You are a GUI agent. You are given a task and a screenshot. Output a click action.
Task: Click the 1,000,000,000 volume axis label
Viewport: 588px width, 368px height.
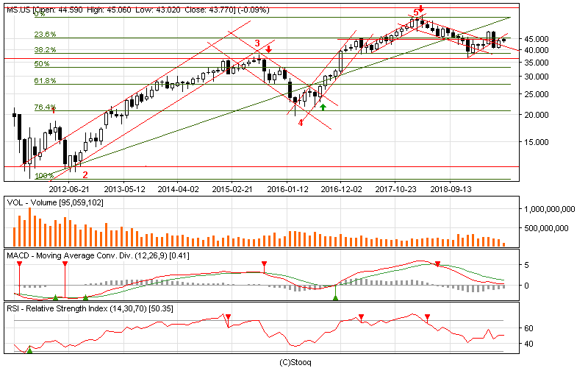coord(549,209)
